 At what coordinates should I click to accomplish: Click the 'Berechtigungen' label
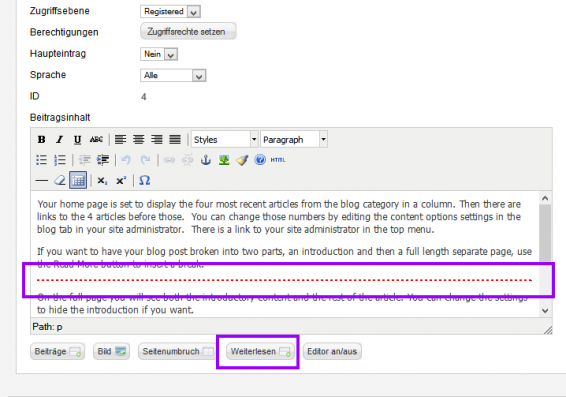(x=64, y=32)
